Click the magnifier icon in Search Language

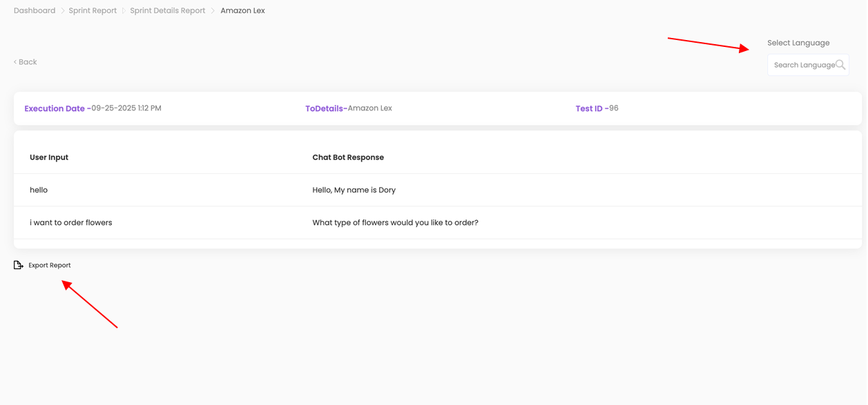click(x=840, y=65)
